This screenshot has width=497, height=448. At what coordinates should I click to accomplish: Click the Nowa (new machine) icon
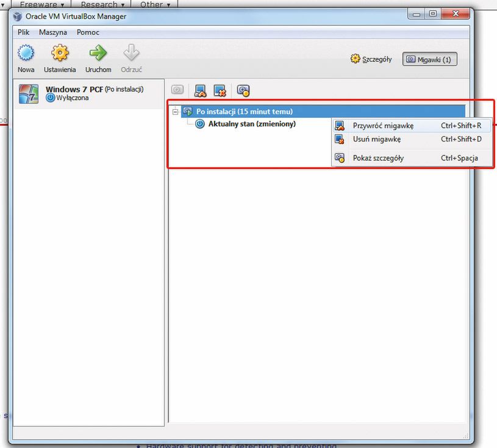click(26, 52)
